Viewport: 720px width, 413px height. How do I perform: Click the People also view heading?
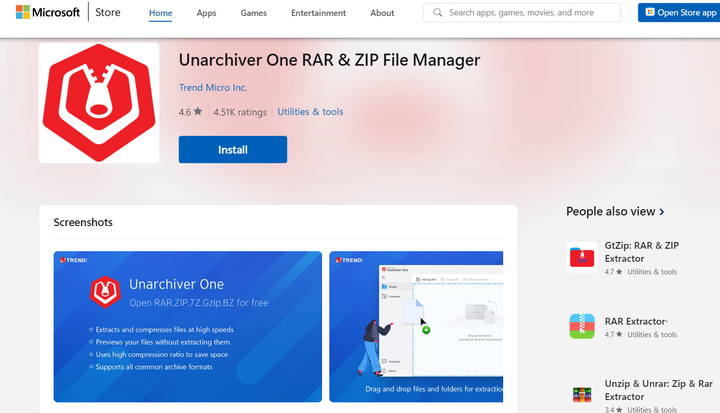(x=610, y=211)
